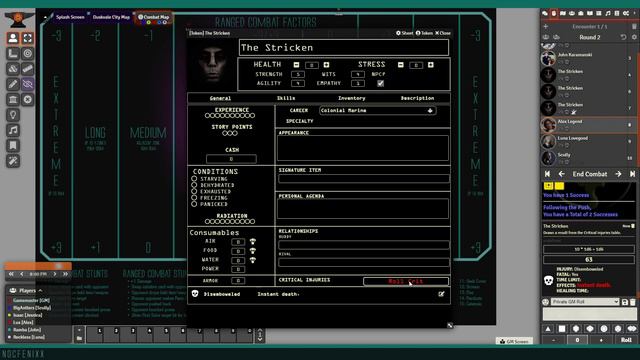This screenshot has width=640, height=360.
Task: Select John Karamanski combatant in tracker
Action: [588, 58]
